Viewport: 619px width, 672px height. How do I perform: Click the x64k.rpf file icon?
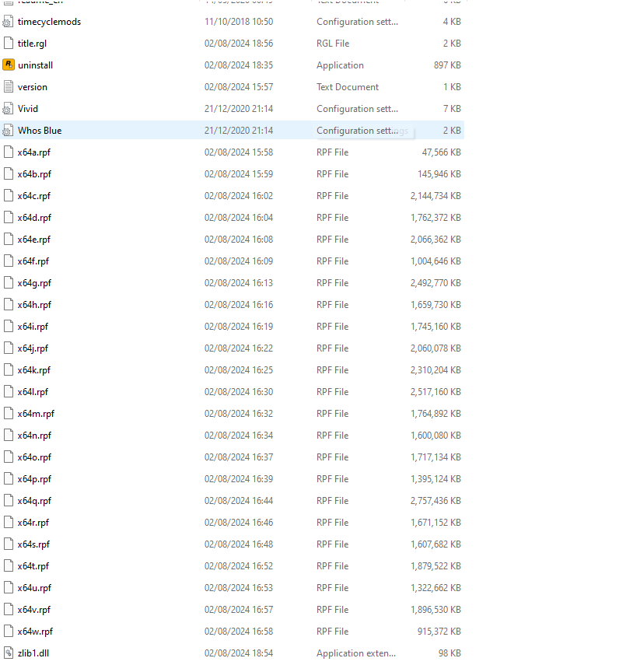(8, 370)
